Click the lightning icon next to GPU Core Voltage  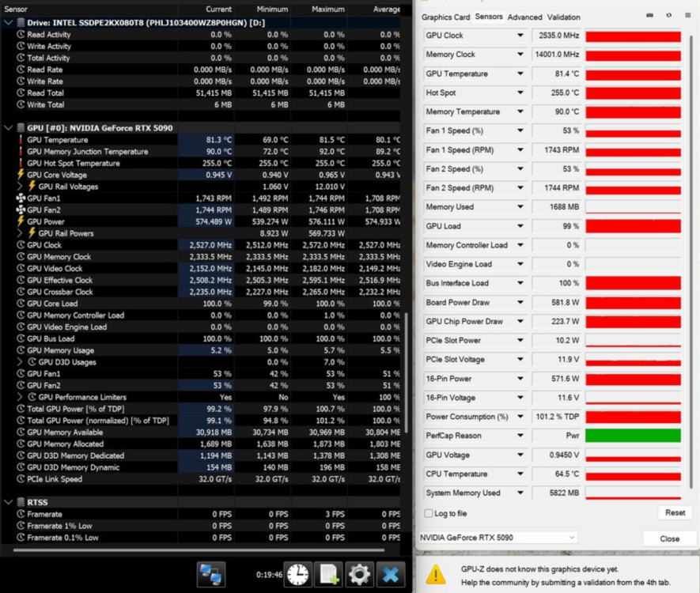click(x=21, y=175)
